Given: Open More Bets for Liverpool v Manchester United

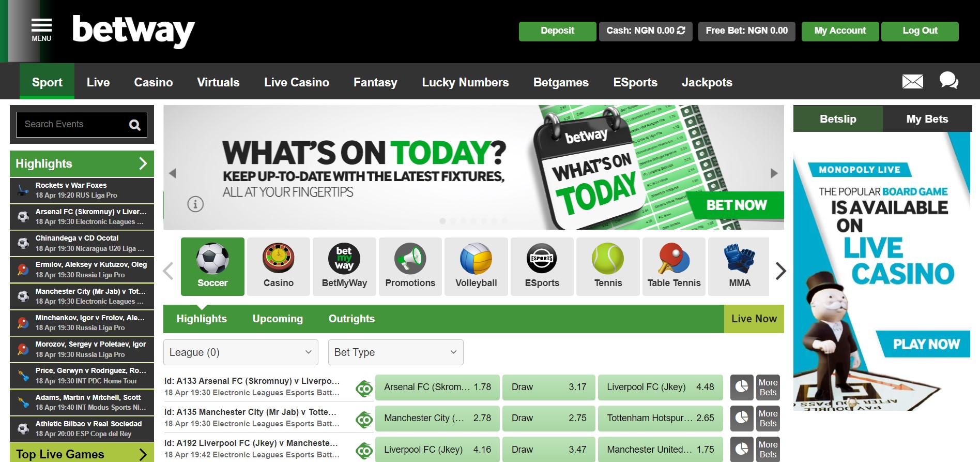Looking at the screenshot, I should point(768,449).
